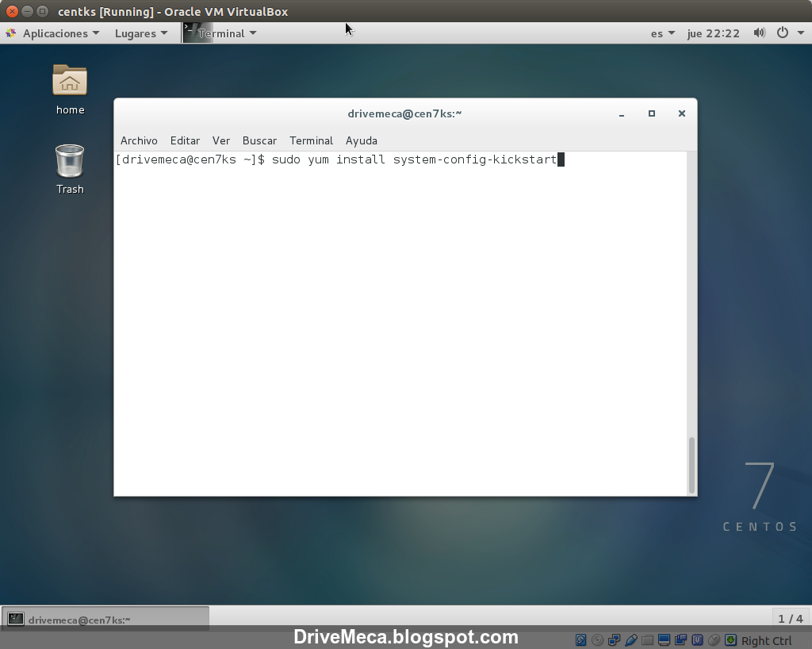This screenshot has height=649, width=812.
Task: Open the VirtualBox shared folders indicator
Action: (x=646, y=640)
